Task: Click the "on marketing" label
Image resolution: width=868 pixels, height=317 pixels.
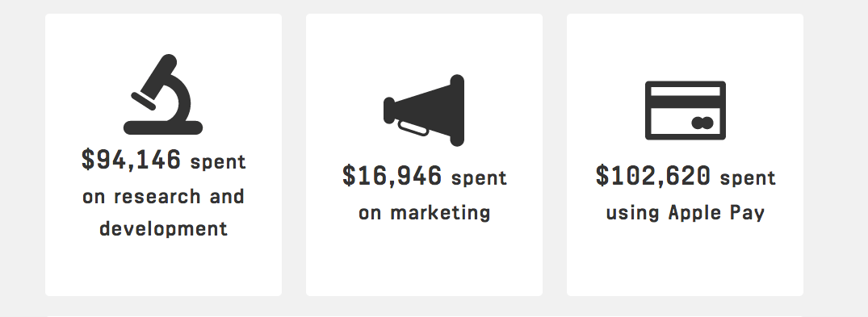Action: pyautogui.click(x=424, y=213)
